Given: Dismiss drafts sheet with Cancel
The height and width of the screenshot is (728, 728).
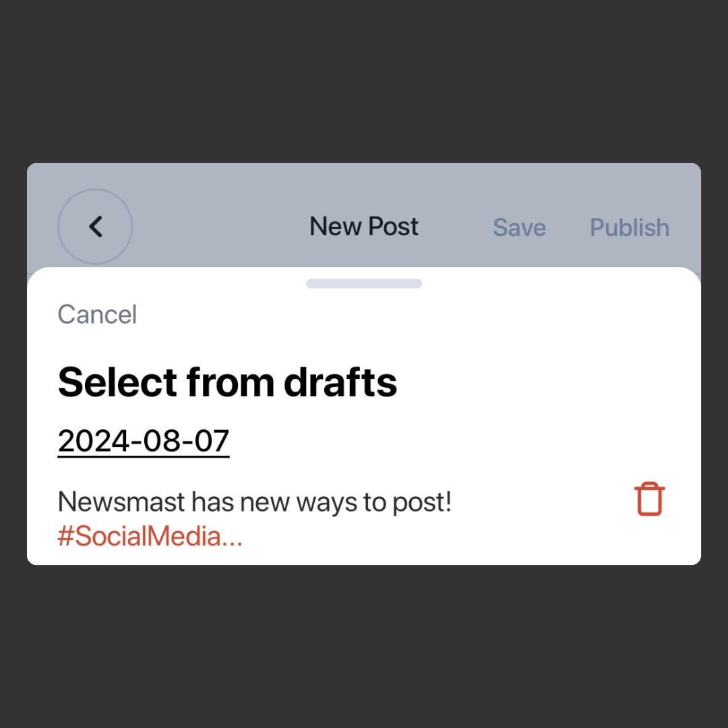Looking at the screenshot, I should click(x=97, y=315).
